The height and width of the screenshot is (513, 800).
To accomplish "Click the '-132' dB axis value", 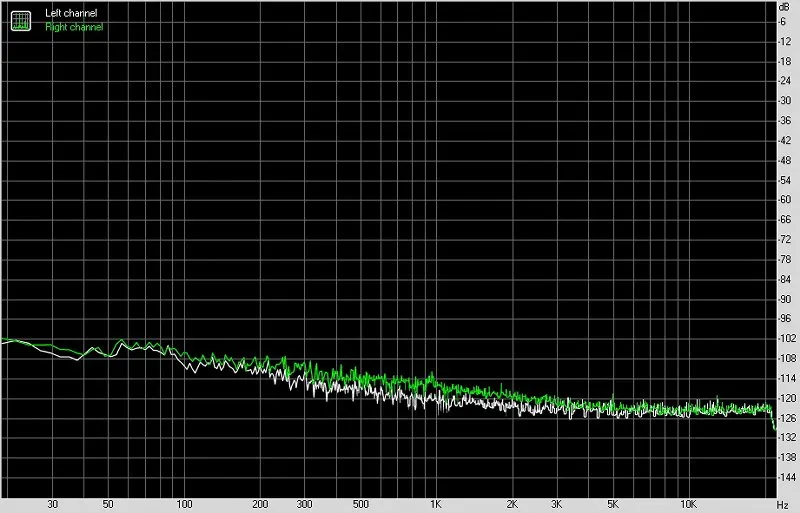I will point(787,437).
